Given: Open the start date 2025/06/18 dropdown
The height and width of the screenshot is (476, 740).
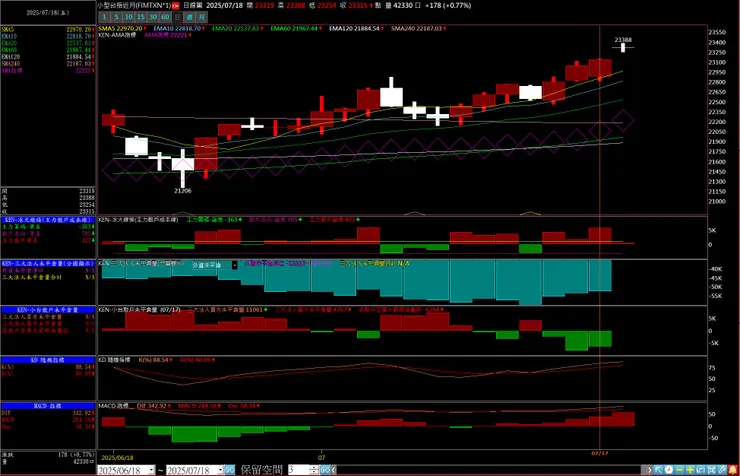Looking at the screenshot, I should (x=151, y=470).
